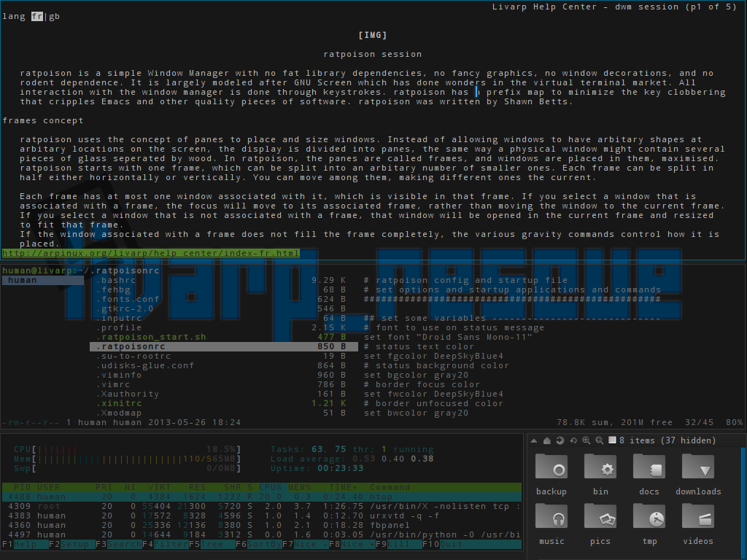Select '.bashrc' in ranger file list
The height and width of the screenshot is (560, 747).
[x=224, y=280]
